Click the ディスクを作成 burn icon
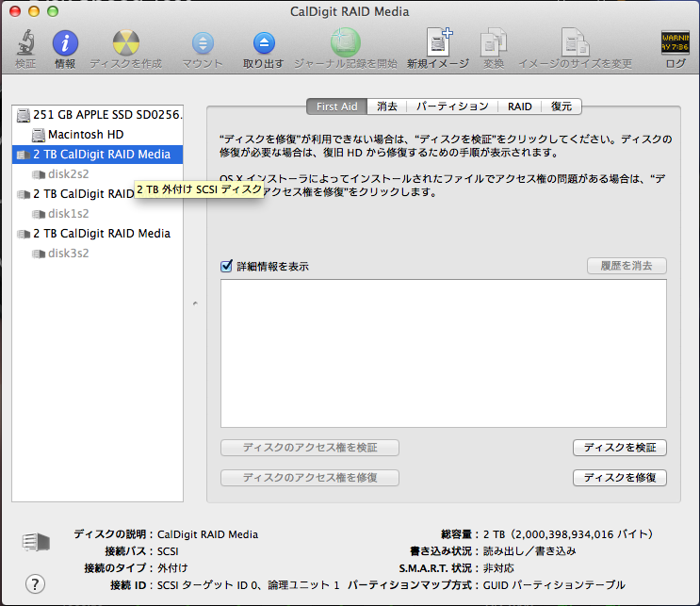The image size is (700, 606). coord(126,43)
